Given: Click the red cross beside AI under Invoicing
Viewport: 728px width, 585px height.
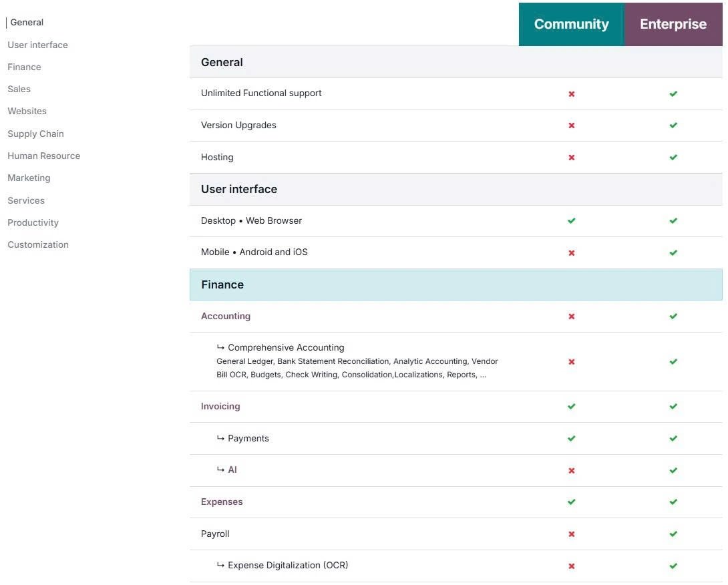Looking at the screenshot, I should (571, 470).
